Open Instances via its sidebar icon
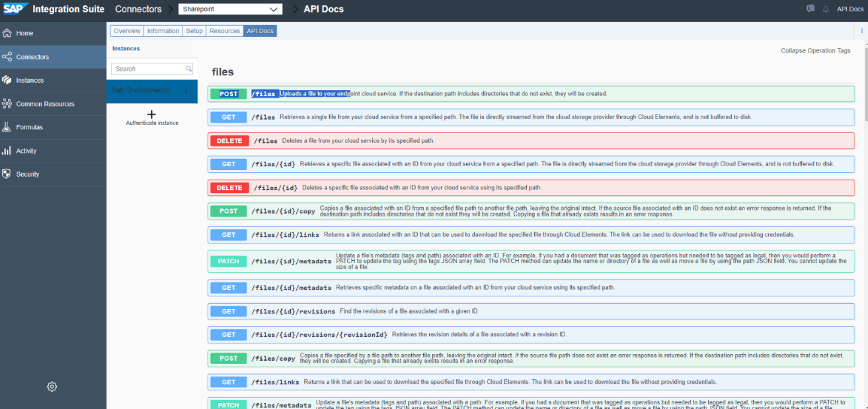Screen dimensions: 868x409 tap(7, 80)
